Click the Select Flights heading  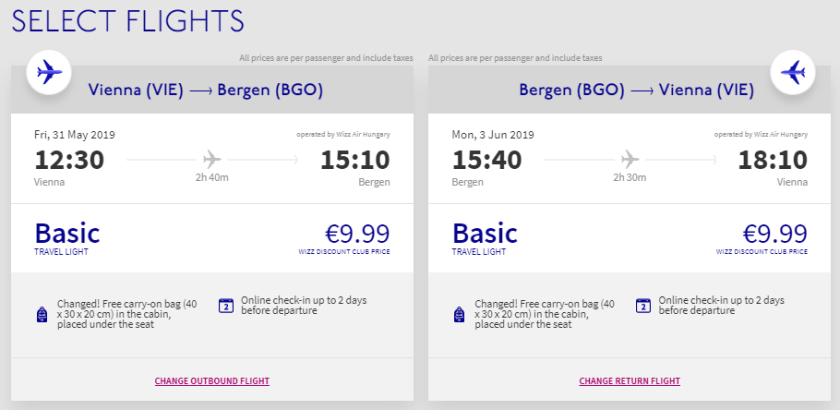tap(128, 20)
